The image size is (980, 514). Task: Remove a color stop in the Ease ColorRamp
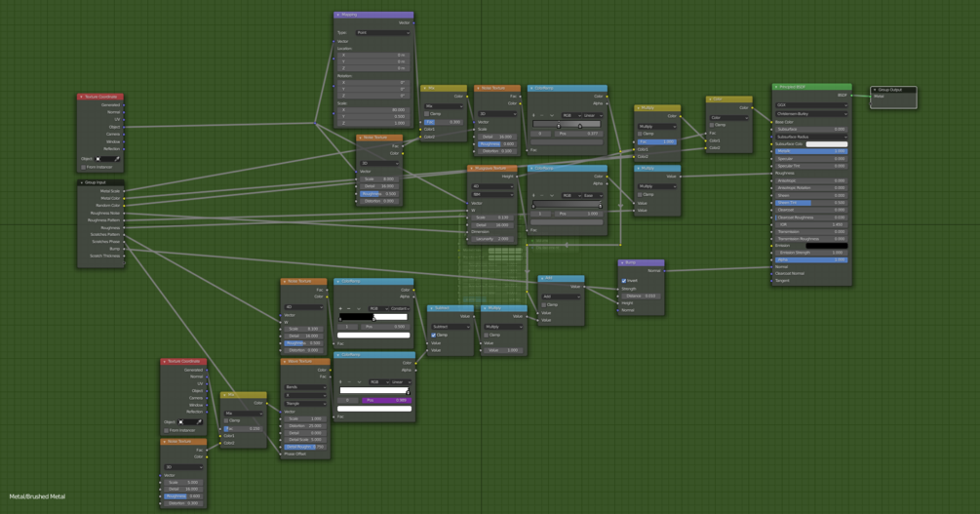[x=542, y=195]
